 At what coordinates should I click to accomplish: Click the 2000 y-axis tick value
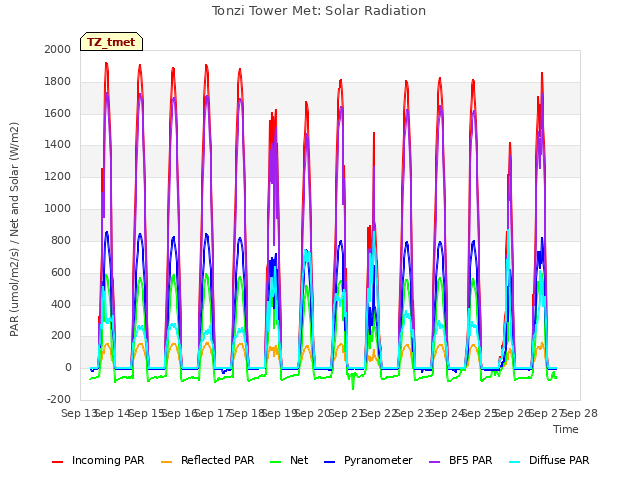coord(58,49)
